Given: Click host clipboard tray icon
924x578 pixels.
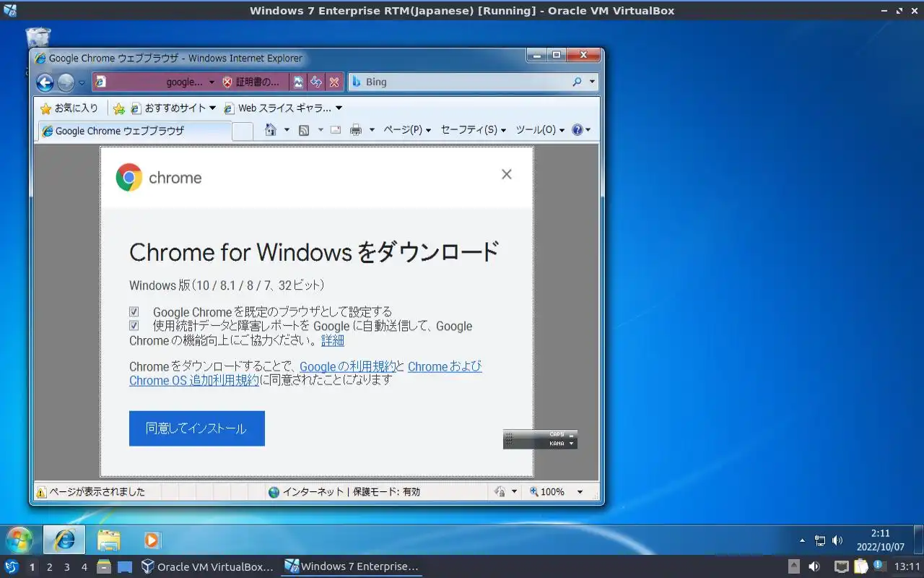Looking at the screenshot, I should tap(860, 566).
